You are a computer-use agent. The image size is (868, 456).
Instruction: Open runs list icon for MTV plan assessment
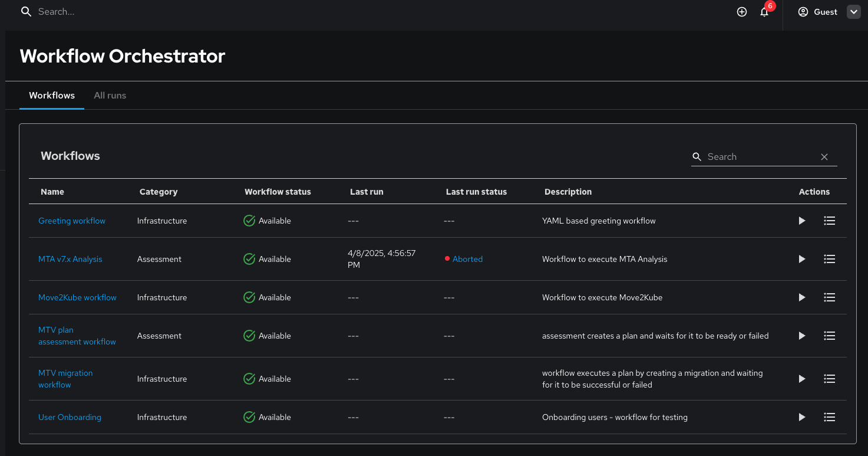click(x=829, y=336)
